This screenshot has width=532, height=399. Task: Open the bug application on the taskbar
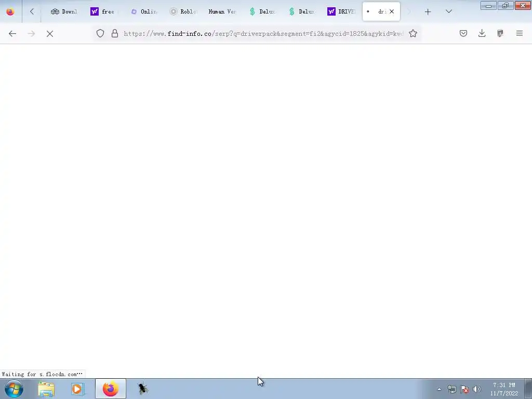[142, 389]
